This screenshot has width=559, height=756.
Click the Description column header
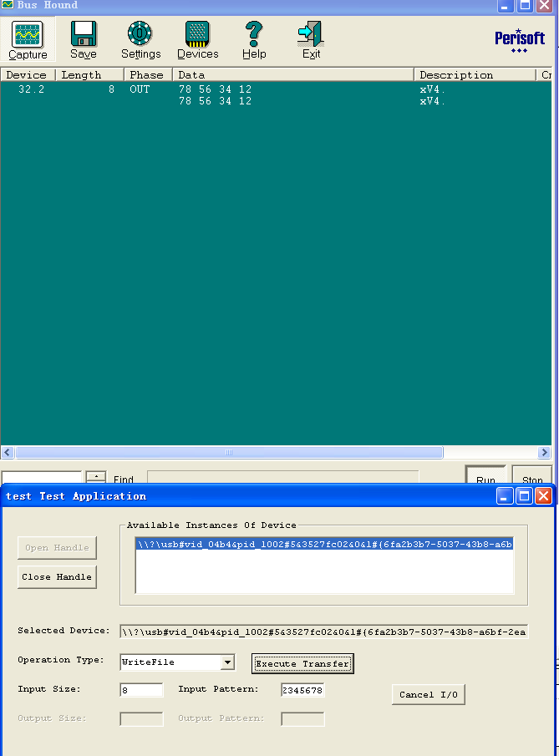click(x=474, y=75)
